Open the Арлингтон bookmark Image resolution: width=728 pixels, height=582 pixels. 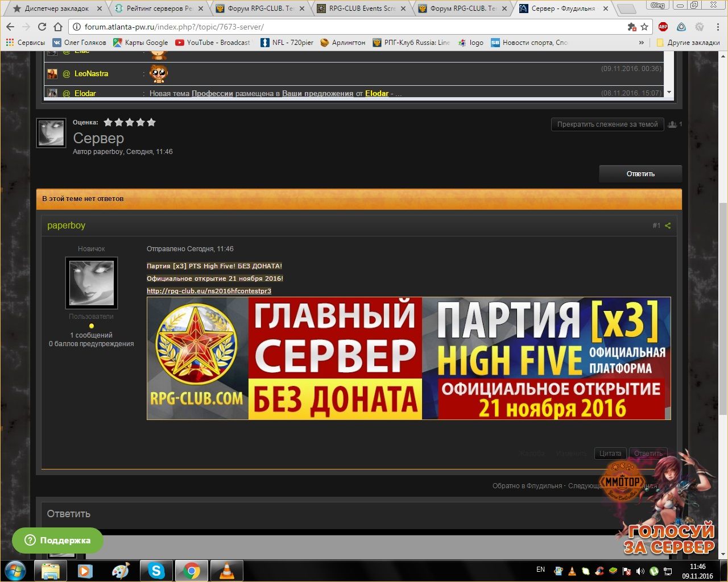343,43
